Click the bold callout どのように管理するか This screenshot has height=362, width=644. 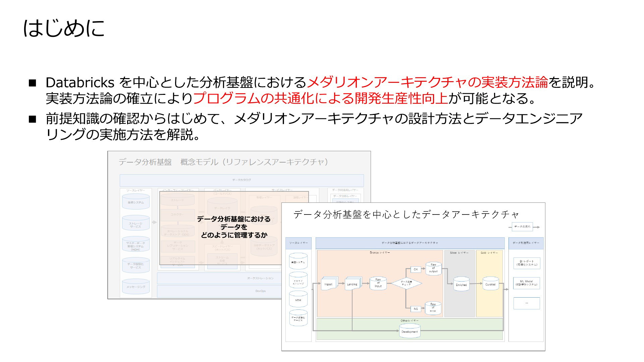[234, 235]
